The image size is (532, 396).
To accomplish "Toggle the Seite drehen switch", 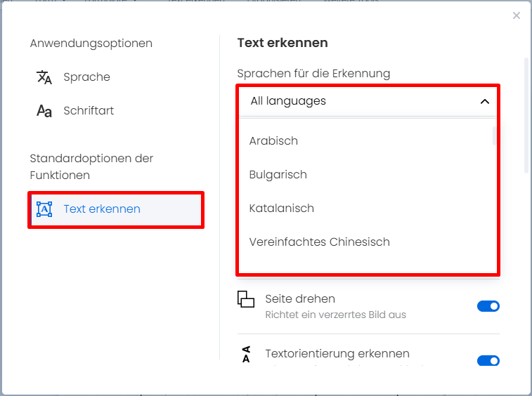I will coord(488,306).
